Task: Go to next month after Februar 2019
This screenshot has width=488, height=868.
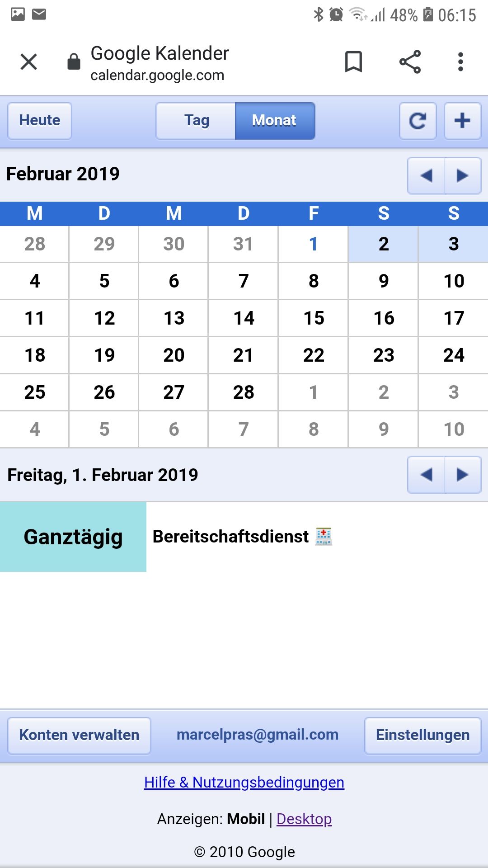Action: [462, 175]
